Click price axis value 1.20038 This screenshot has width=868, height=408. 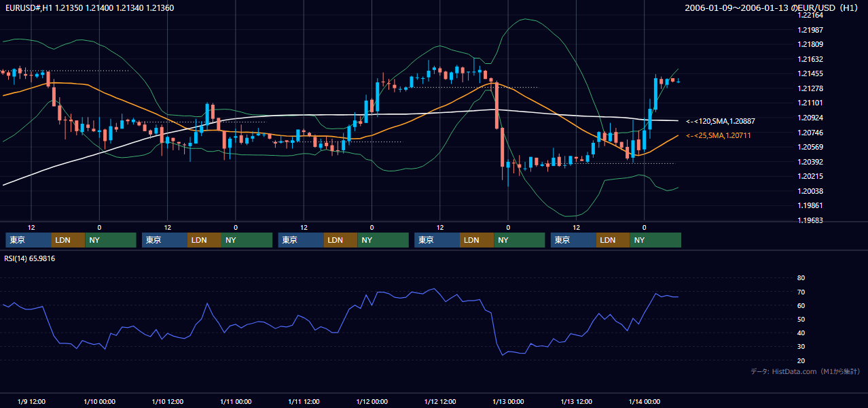pyautogui.click(x=810, y=191)
